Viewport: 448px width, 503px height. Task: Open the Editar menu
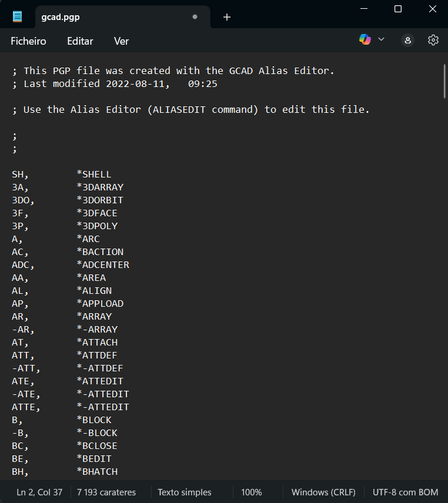click(x=79, y=41)
